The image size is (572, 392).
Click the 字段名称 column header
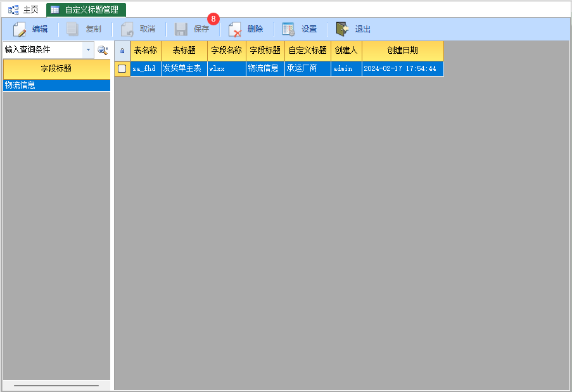227,51
